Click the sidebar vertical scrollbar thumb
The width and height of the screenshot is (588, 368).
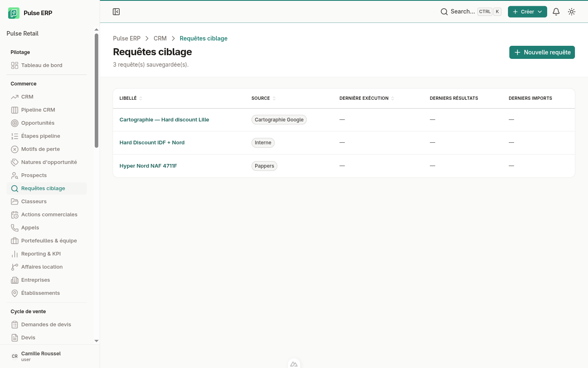96,90
